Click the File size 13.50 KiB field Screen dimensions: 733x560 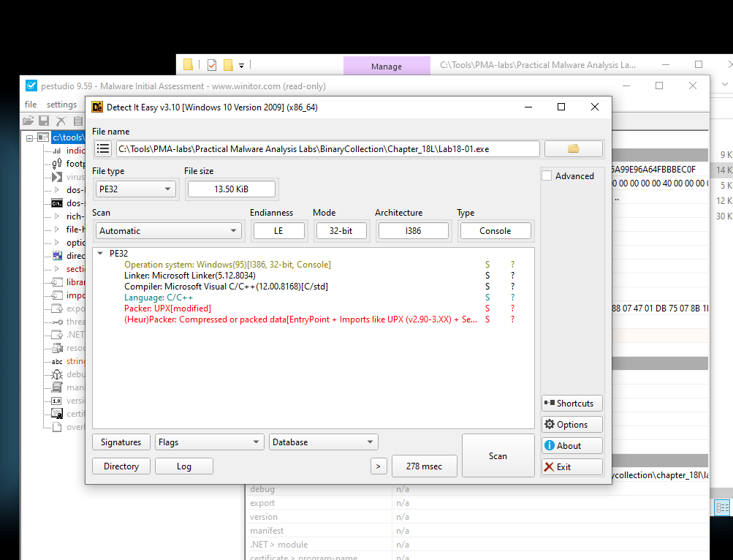232,189
